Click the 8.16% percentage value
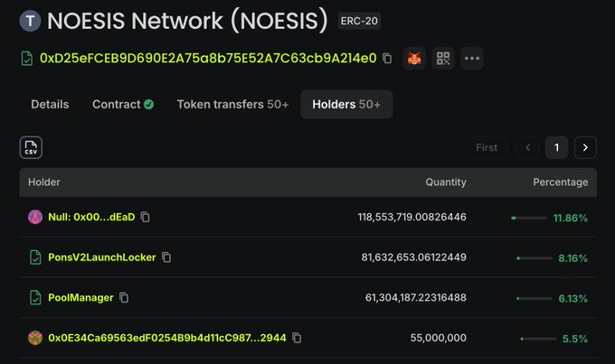Image resolution: width=615 pixels, height=364 pixels. click(573, 258)
